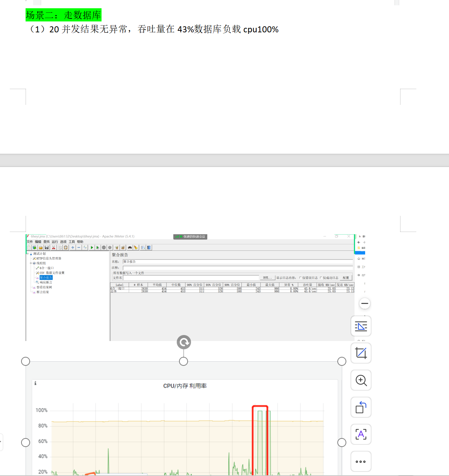449x476 pixels.
Task: Open more picture options with the three dots
Action: 361,461
